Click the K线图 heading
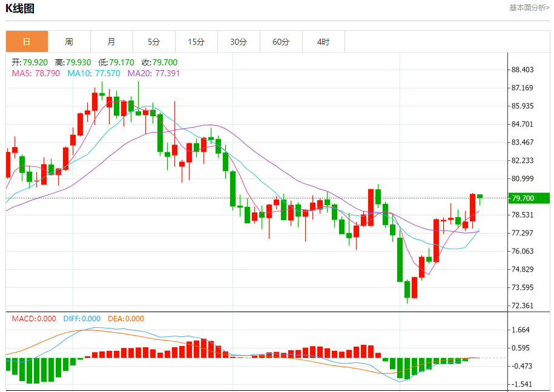 point(20,8)
